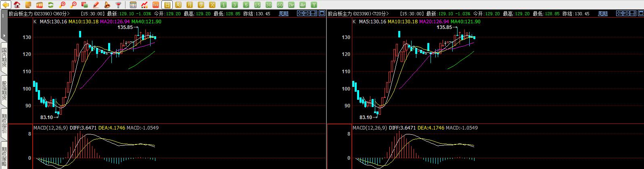Click the yellow back arrow icon

(x=6, y=5)
